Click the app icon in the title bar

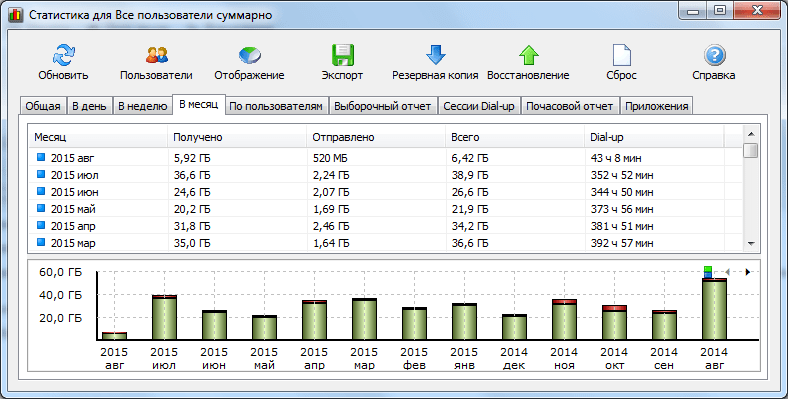[x=16, y=15]
